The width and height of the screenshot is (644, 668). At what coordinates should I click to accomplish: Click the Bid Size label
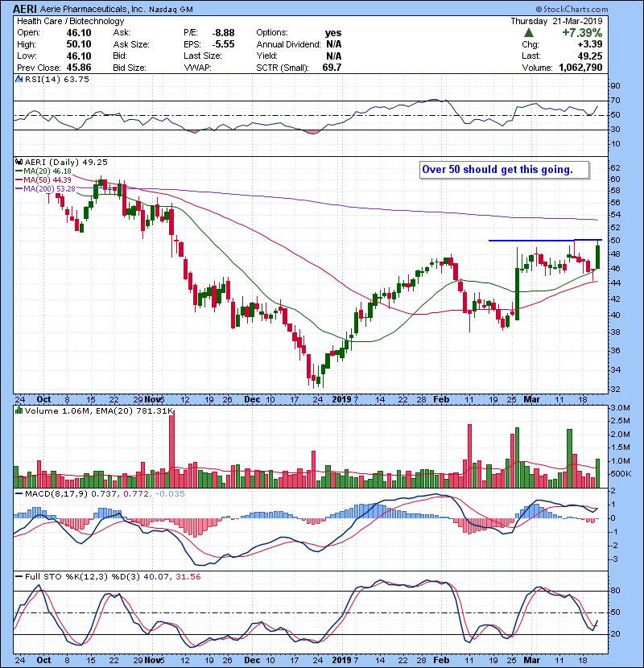[x=130, y=68]
